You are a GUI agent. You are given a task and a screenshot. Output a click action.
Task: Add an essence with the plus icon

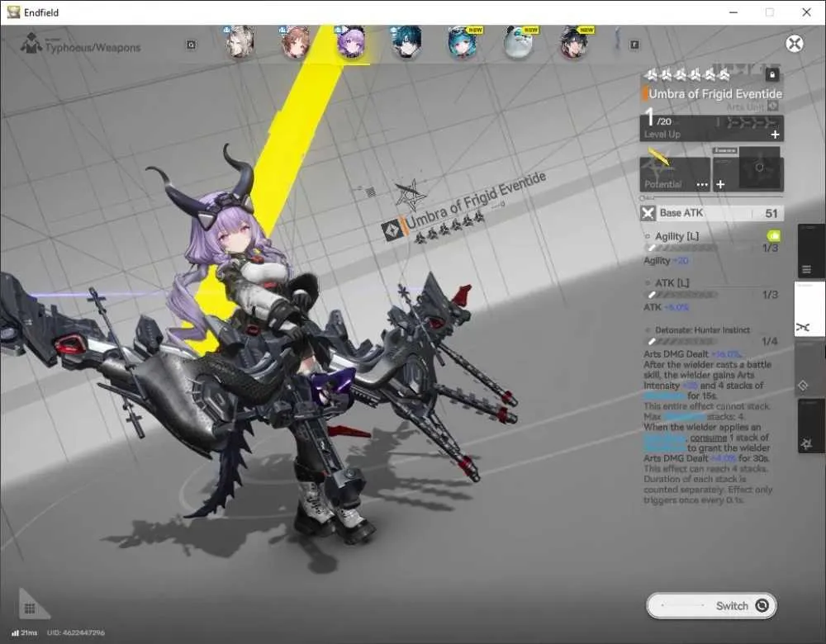[720, 184]
